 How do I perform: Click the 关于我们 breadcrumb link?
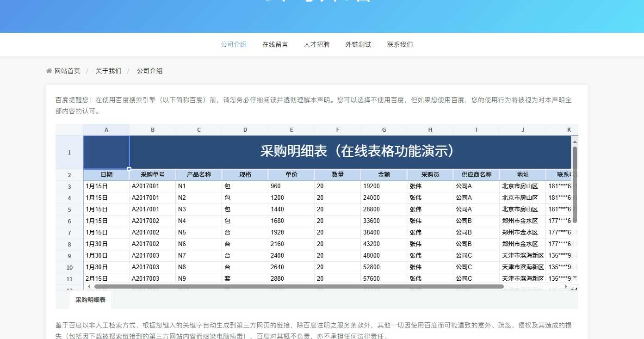pyautogui.click(x=109, y=71)
